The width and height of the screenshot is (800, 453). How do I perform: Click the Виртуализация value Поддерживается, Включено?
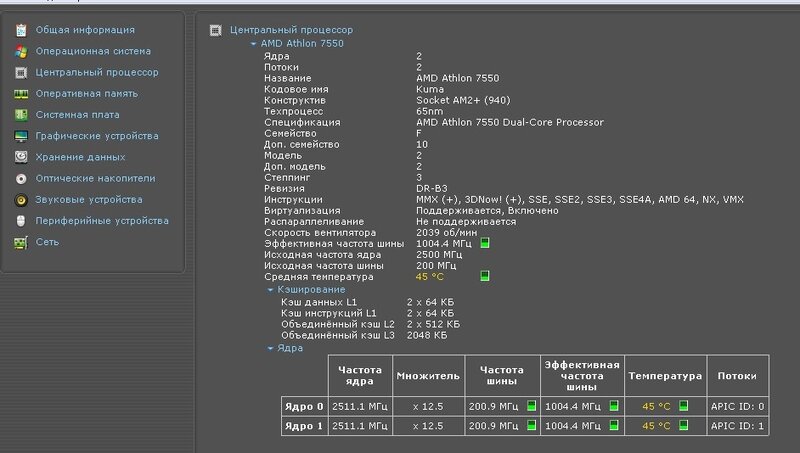click(487, 211)
